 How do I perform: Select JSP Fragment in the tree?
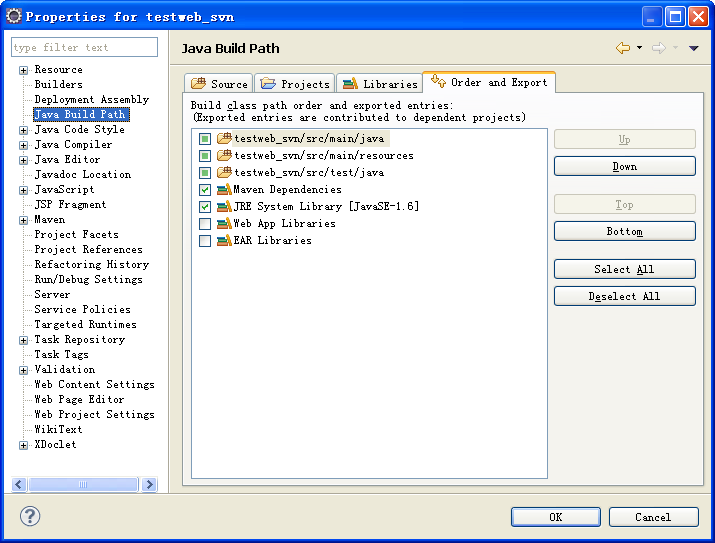(70, 204)
